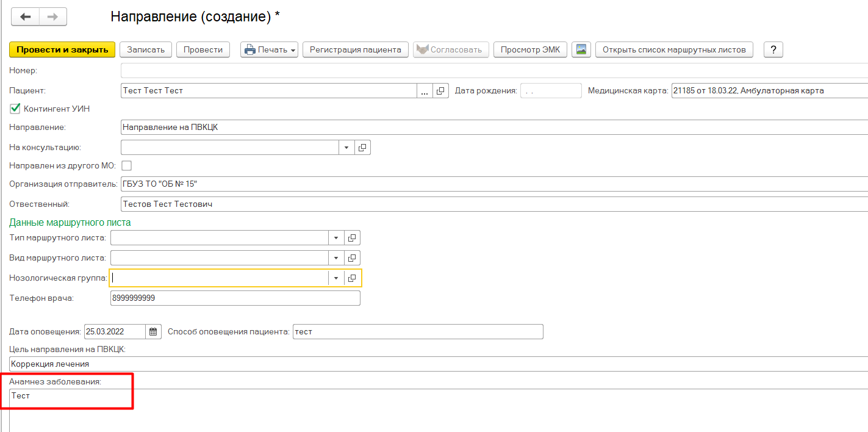Click the Записать button

coord(146,49)
